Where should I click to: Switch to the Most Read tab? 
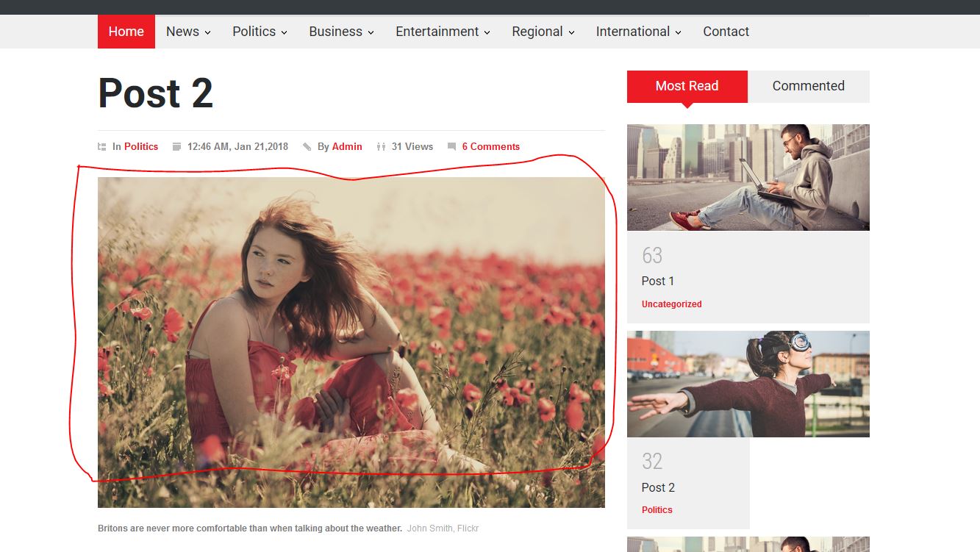click(687, 86)
